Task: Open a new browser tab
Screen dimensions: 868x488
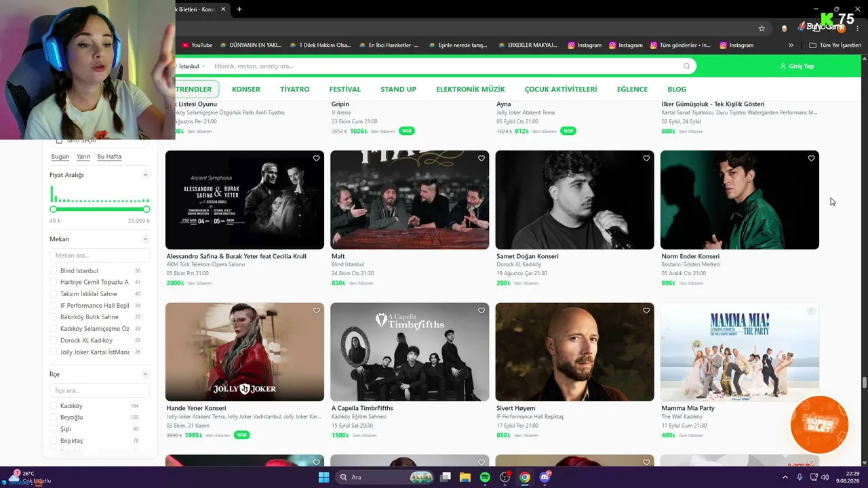Action: coord(239,9)
